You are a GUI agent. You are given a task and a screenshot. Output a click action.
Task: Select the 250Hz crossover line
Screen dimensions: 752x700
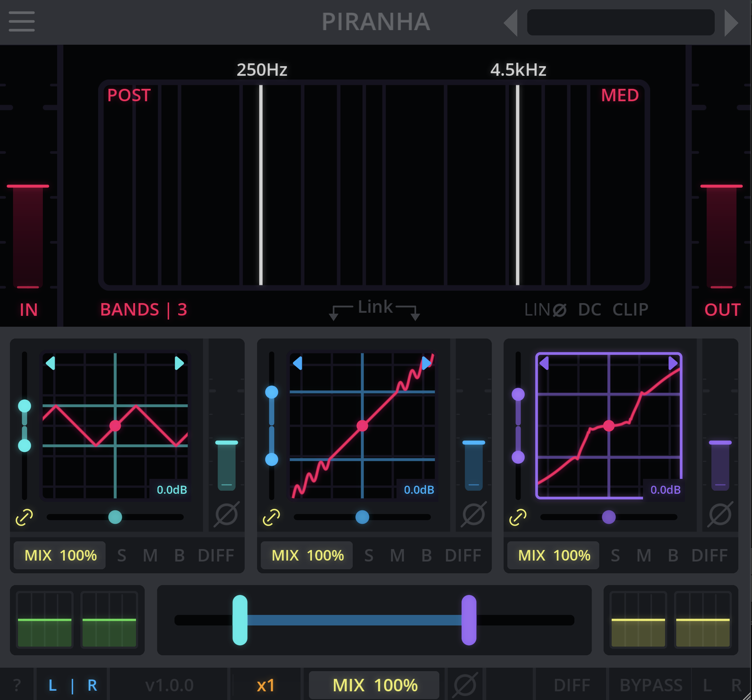pos(261,185)
